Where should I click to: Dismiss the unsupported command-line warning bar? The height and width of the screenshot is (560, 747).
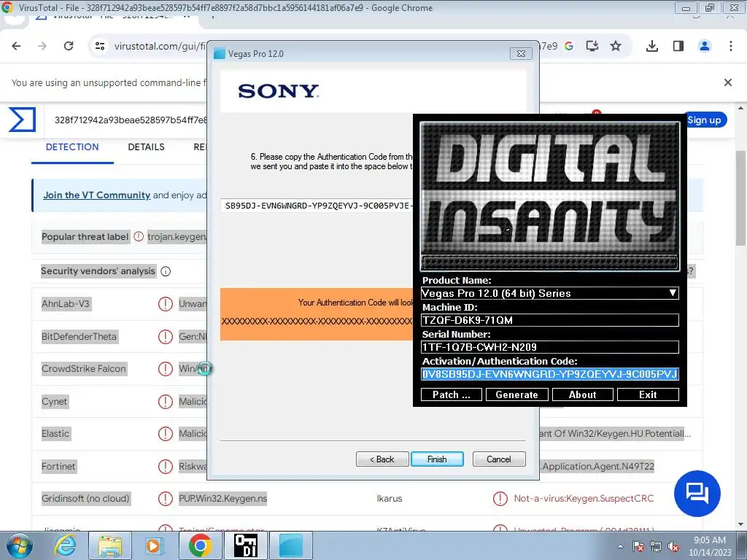[727, 82]
